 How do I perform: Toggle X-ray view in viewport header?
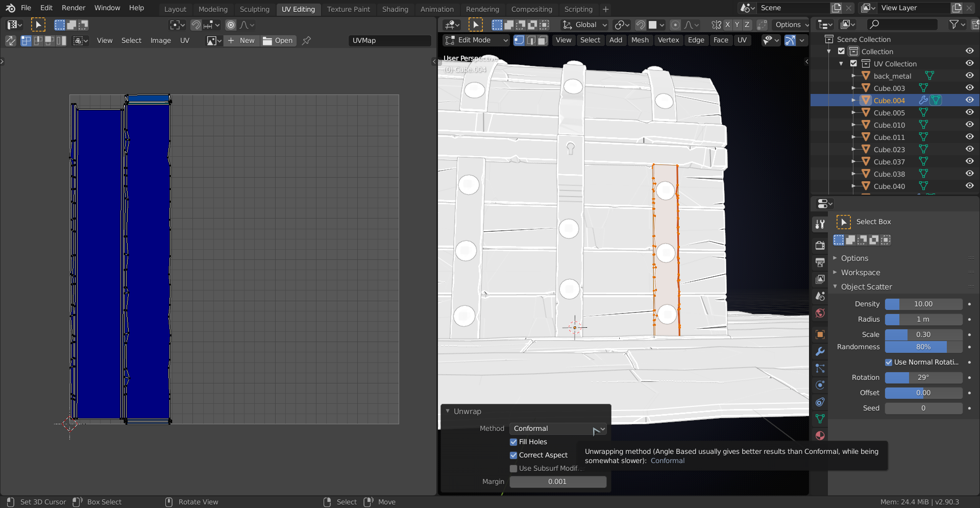790,40
